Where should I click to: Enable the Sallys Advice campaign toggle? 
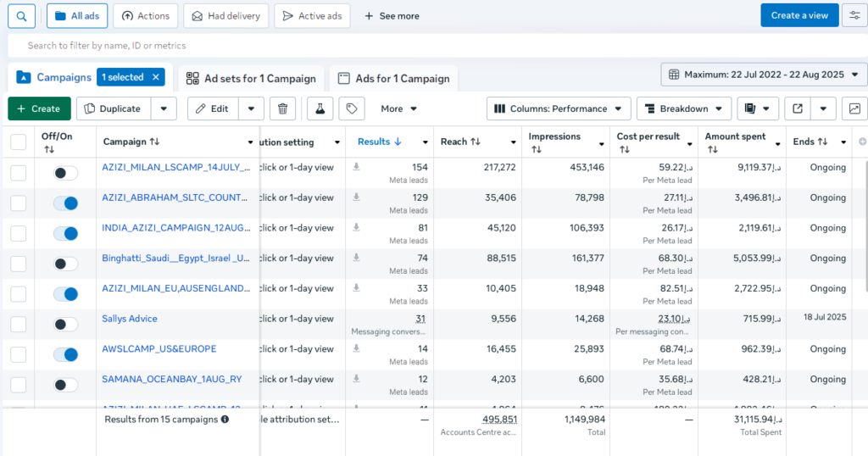pyautogui.click(x=65, y=325)
